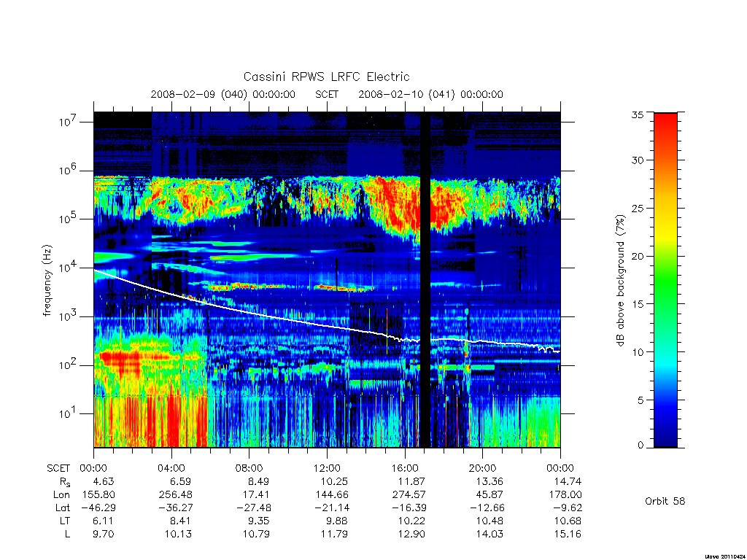
Task: Click the colorbar tick value 15
Action: point(637,303)
